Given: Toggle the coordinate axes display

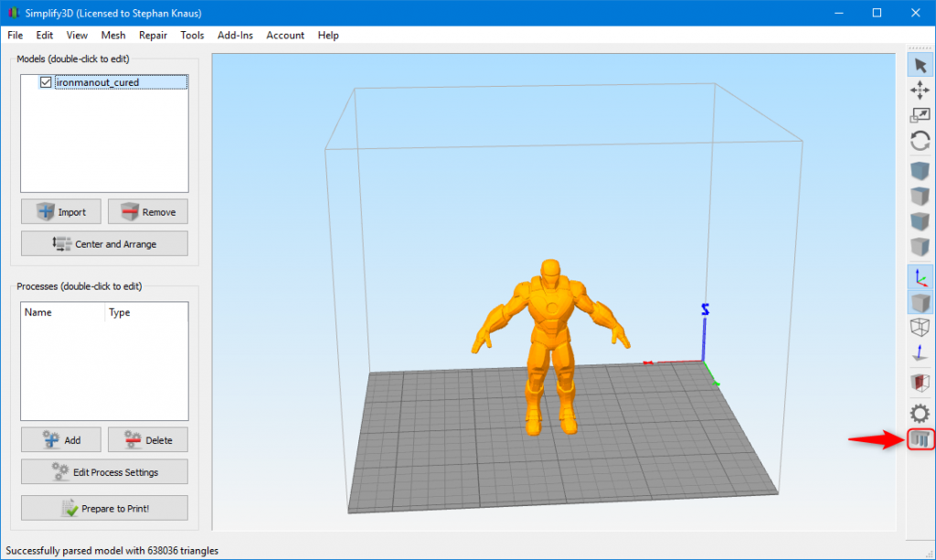Looking at the screenshot, I should click(920, 276).
